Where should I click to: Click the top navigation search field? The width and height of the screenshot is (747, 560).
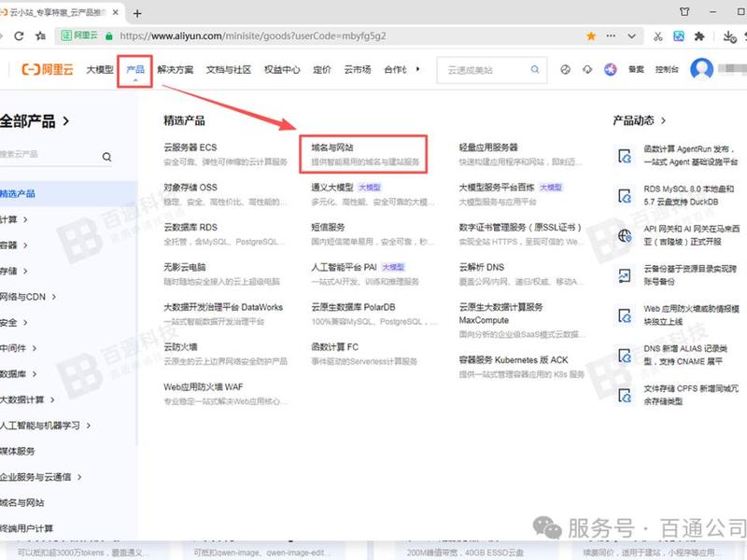tap(491, 70)
